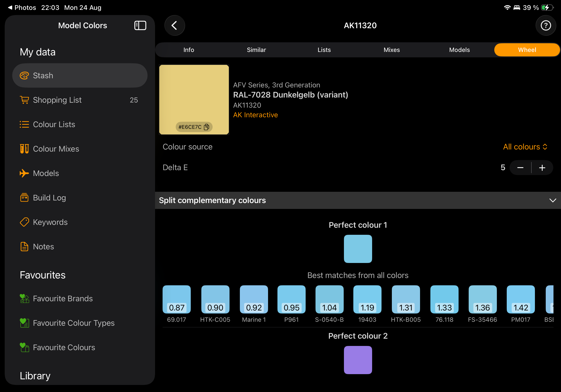Image resolution: width=561 pixels, height=392 pixels.
Task: Open the Favourite Brands icon
Action: (x=24, y=299)
